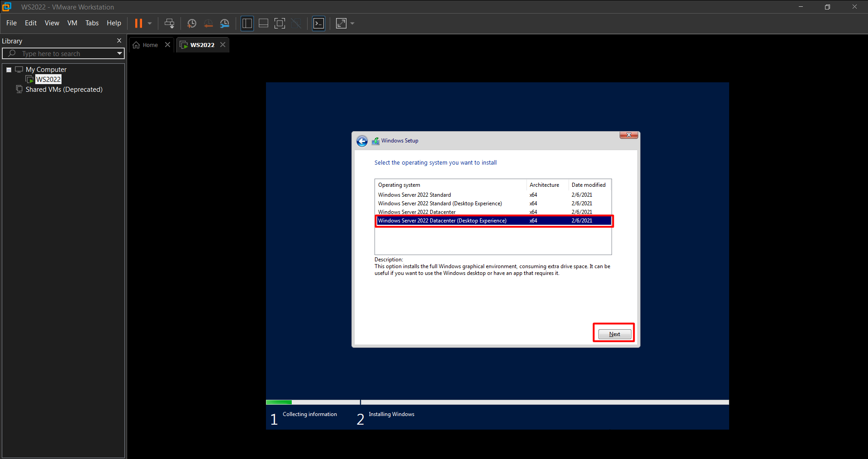This screenshot has width=868, height=459.
Task: Open the library search dropdown arrow
Action: click(119, 53)
